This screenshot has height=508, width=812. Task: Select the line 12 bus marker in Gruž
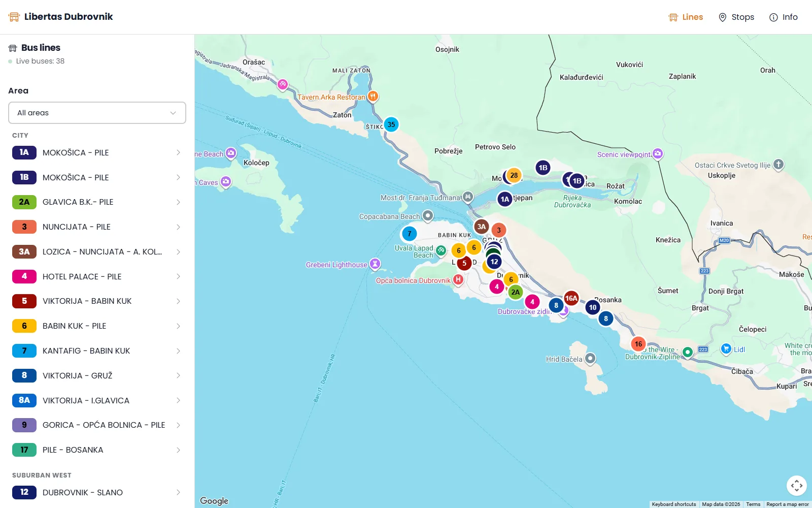(x=494, y=262)
